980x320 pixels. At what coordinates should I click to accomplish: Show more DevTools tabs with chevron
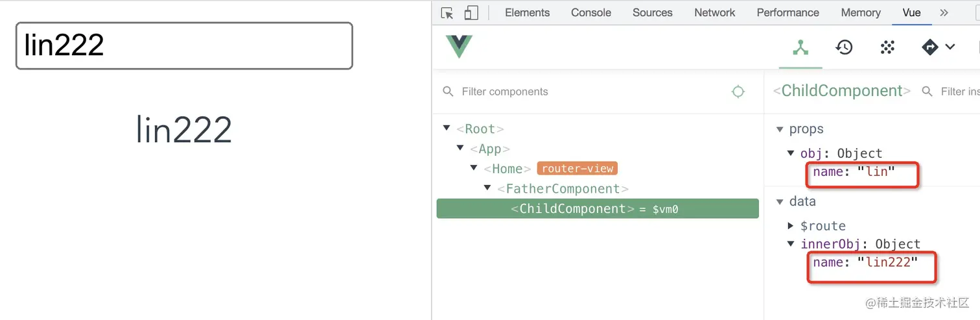pos(944,12)
